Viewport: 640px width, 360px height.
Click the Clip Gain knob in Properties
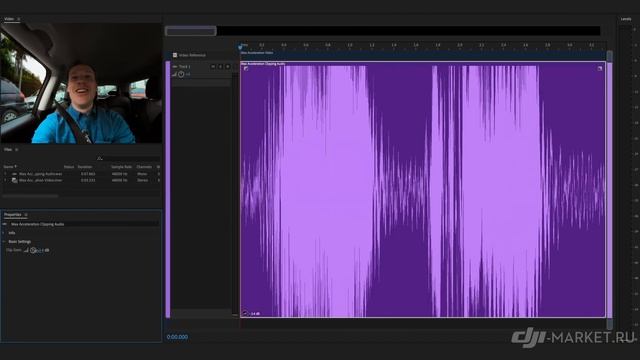(33, 250)
